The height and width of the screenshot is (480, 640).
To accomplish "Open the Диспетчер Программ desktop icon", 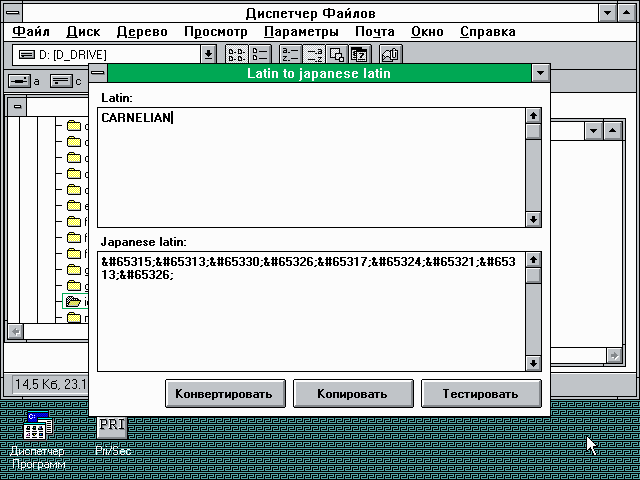I will (37, 430).
